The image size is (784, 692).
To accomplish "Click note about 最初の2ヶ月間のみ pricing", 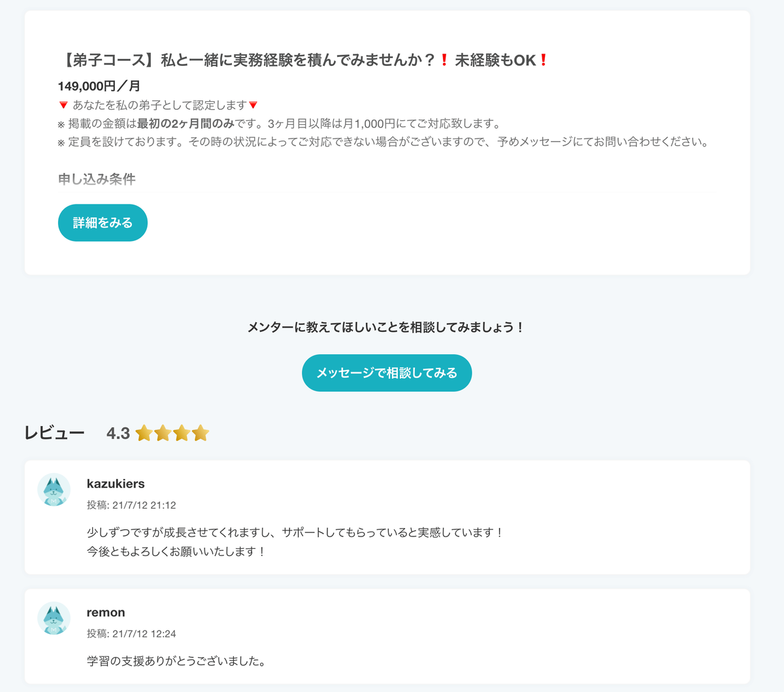I will click(x=280, y=124).
